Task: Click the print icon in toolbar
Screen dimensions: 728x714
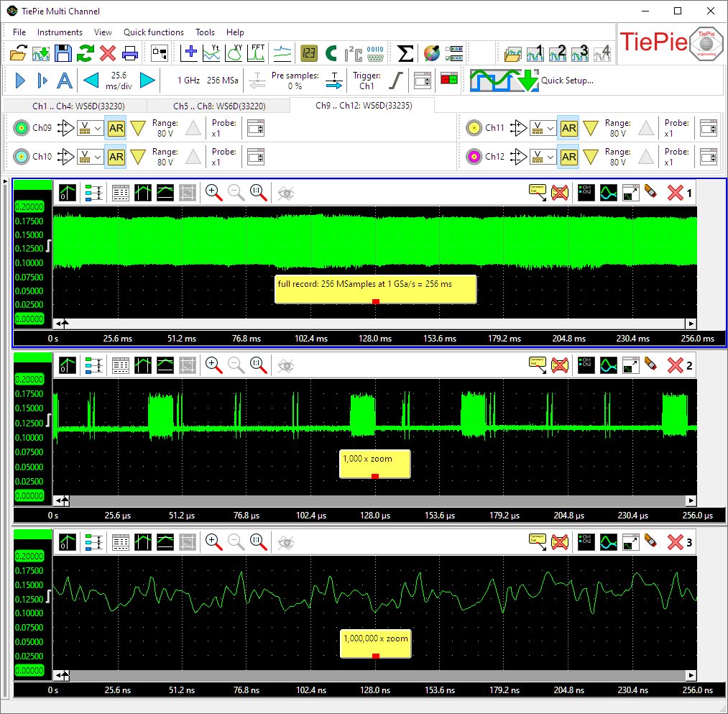Action: tap(129, 53)
